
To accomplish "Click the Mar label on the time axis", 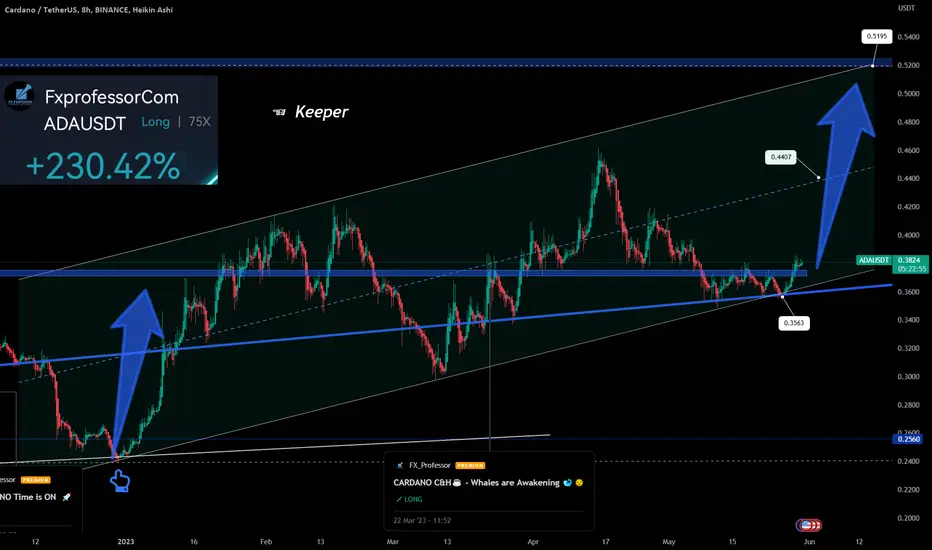I will (x=392, y=542).
